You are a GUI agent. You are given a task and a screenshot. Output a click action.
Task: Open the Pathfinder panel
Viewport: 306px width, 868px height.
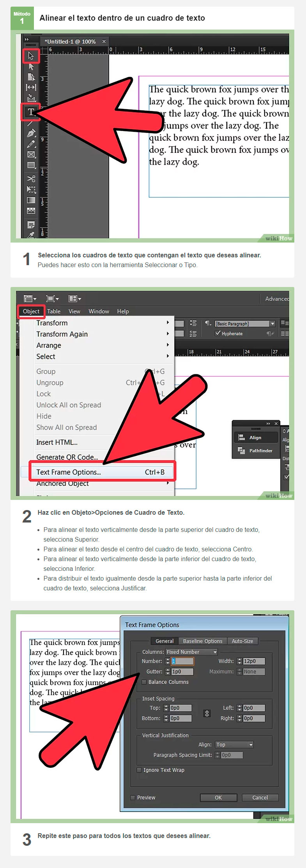click(255, 451)
